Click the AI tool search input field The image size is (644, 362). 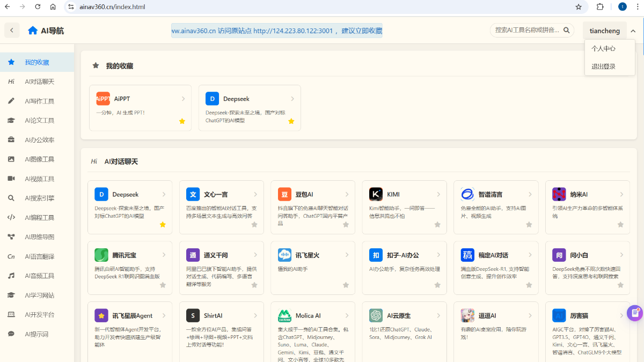tap(526, 30)
